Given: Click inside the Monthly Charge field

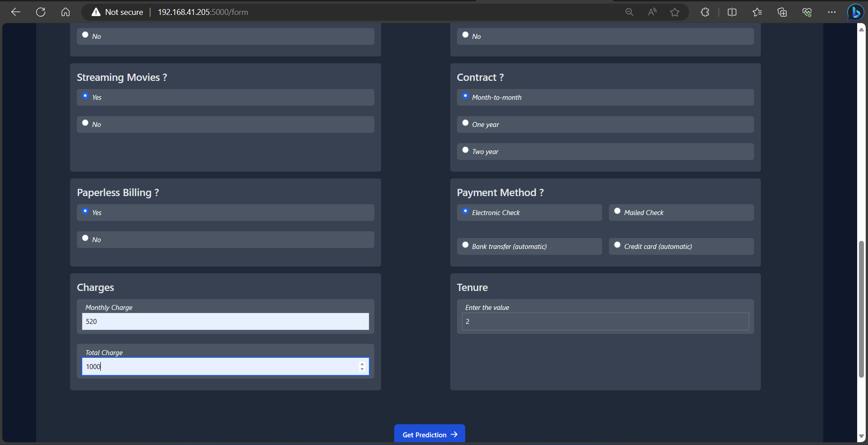Looking at the screenshot, I should pyautogui.click(x=225, y=321).
